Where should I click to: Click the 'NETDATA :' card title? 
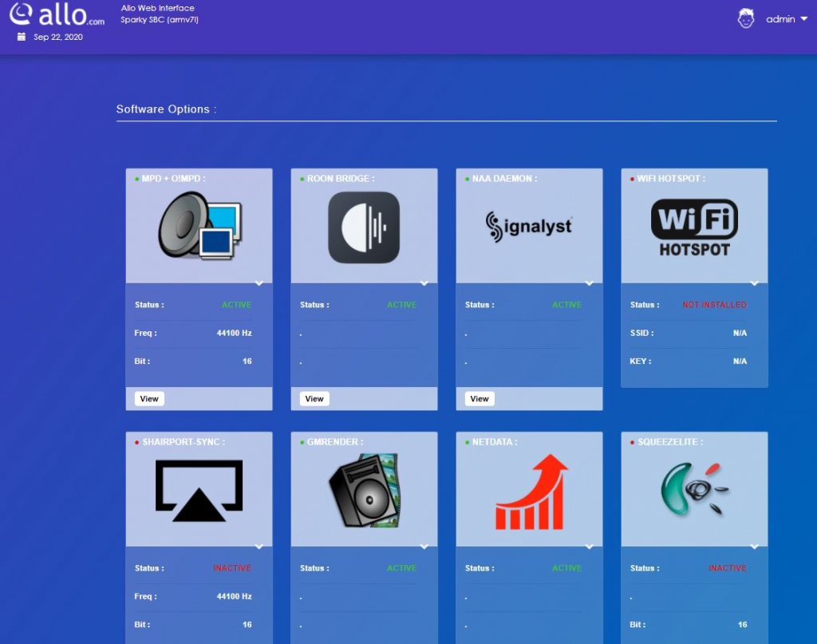pyautogui.click(x=495, y=442)
